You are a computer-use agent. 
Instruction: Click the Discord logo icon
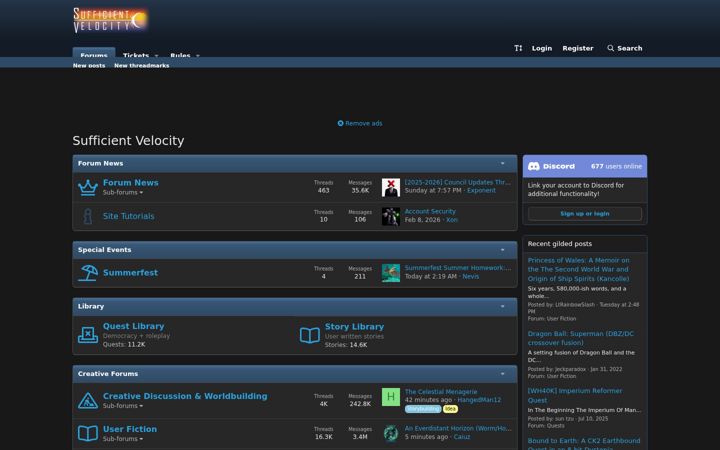[534, 166]
